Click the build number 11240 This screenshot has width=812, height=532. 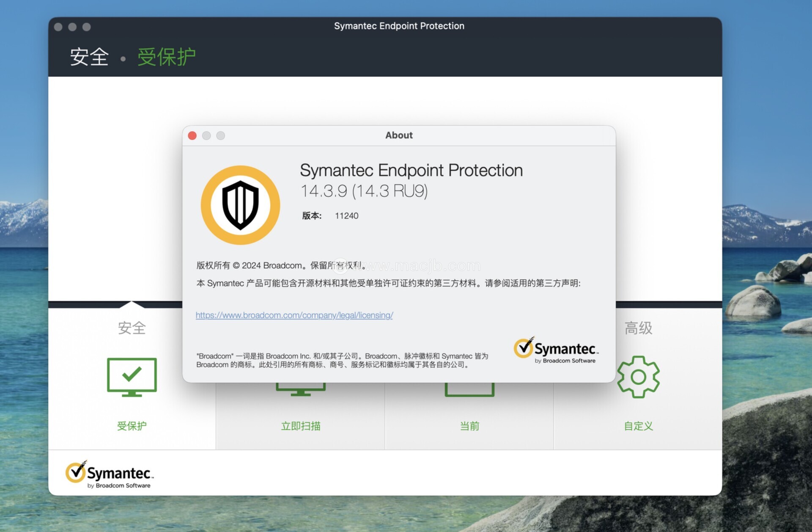click(346, 216)
